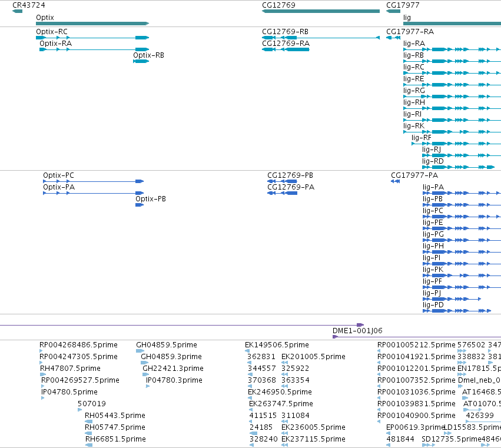Click the CG17977 gene label
This screenshot has height=448, width=501.
tap(403, 5)
